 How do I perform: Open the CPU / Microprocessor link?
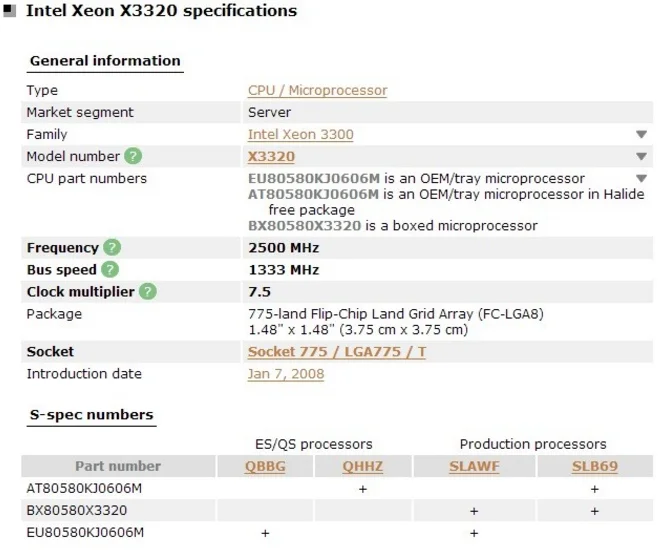tap(317, 90)
